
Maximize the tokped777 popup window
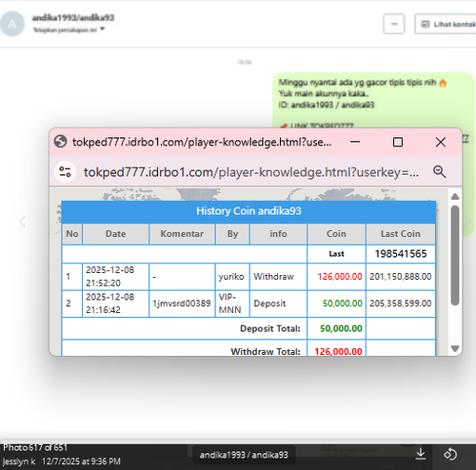(x=398, y=142)
